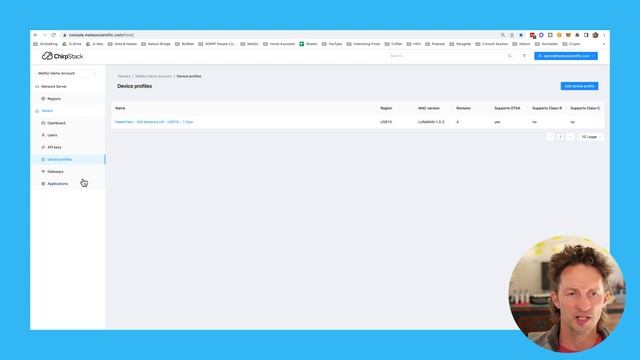Click the ChirpStack logo
Image resolution: width=640 pixels, height=360 pixels.
click(x=62, y=56)
